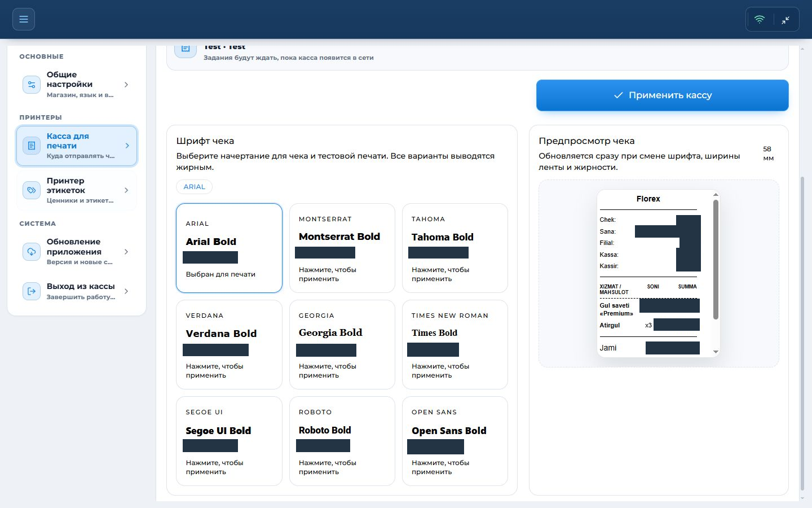Select the Times Bold font card
Viewport: 812px width, 508px height.
point(455,345)
